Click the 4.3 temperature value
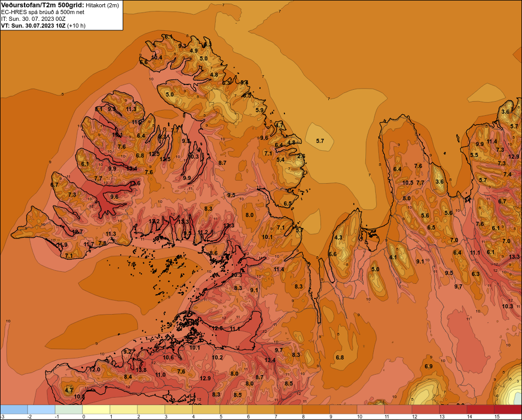The height and width of the screenshot is (420, 522). (x=338, y=237)
